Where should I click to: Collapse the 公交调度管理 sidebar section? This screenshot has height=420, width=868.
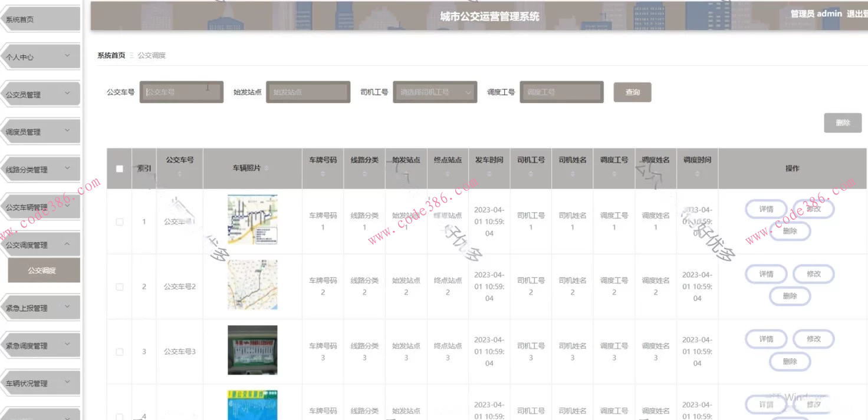coord(41,245)
